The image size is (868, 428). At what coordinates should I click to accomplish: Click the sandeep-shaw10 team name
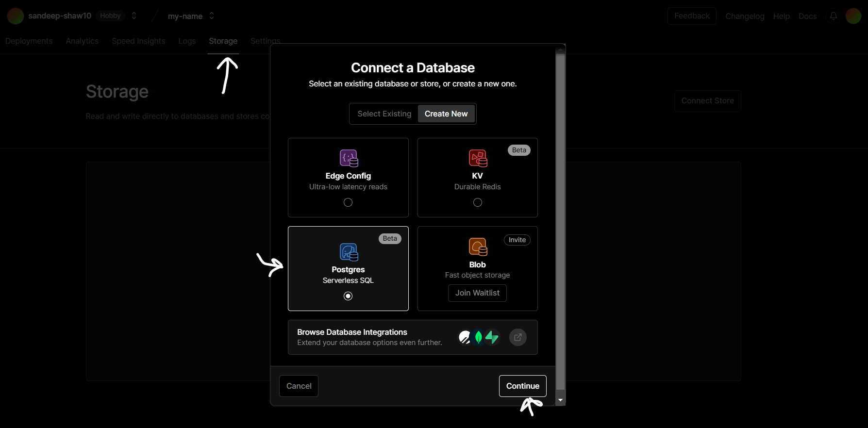[x=60, y=16]
